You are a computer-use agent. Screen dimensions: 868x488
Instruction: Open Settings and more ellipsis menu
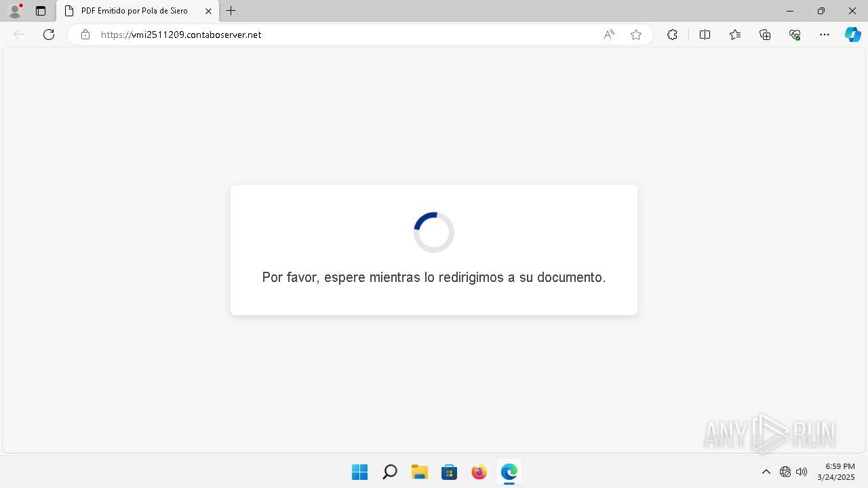(x=825, y=35)
